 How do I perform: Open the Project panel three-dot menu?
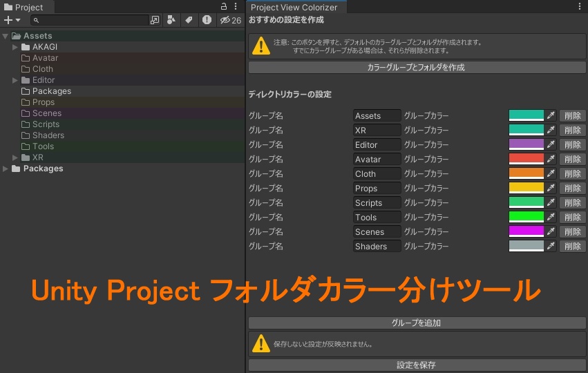click(x=236, y=6)
